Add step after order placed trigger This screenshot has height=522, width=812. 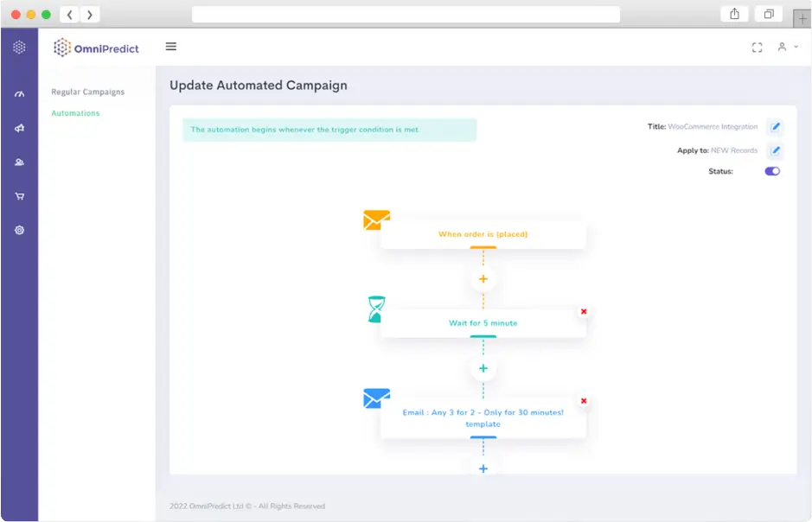click(x=483, y=279)
